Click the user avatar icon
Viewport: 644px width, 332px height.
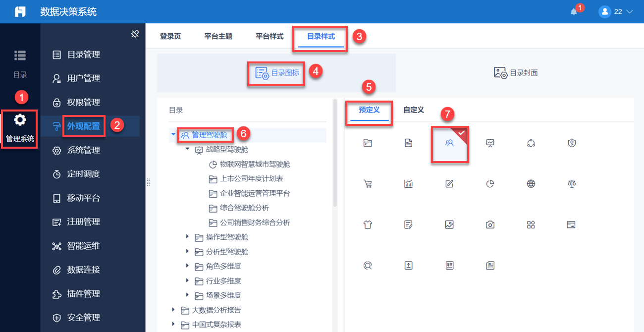tap(604, 11)
